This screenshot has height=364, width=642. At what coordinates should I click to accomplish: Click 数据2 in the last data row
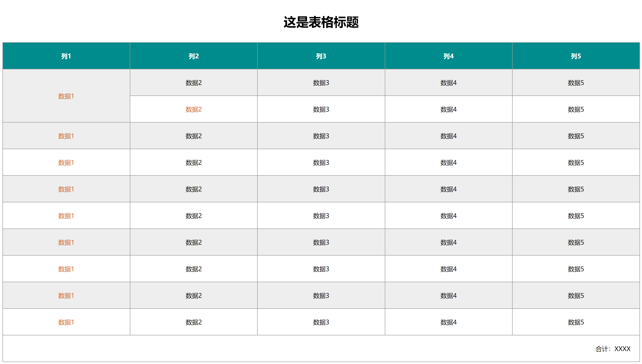pyautogui.click(x=194, y=322)
